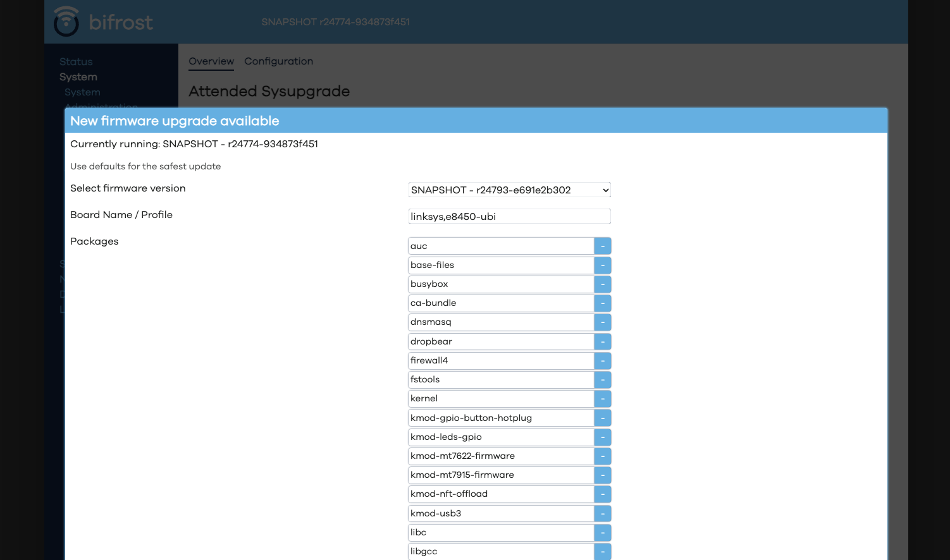Remove the kernel package
The width and height of the screenshot is (950, 560).
[602, 398]
